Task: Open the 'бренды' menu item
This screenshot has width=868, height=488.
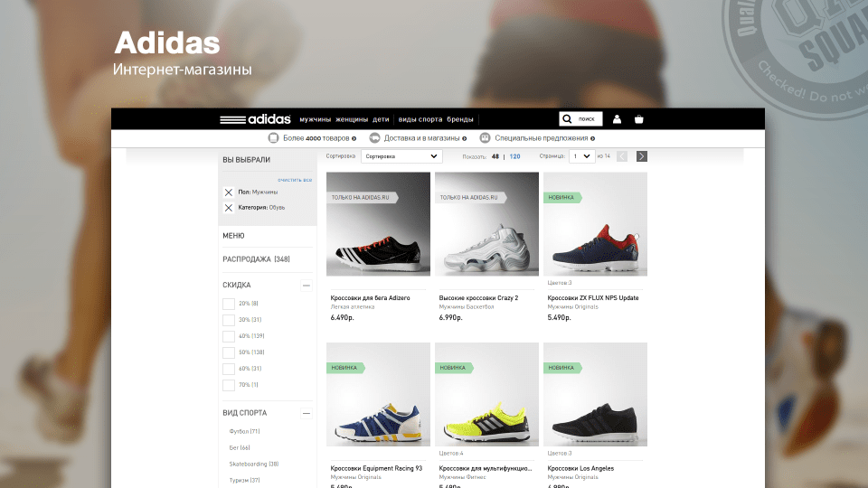Action: (x=460, y=119)
